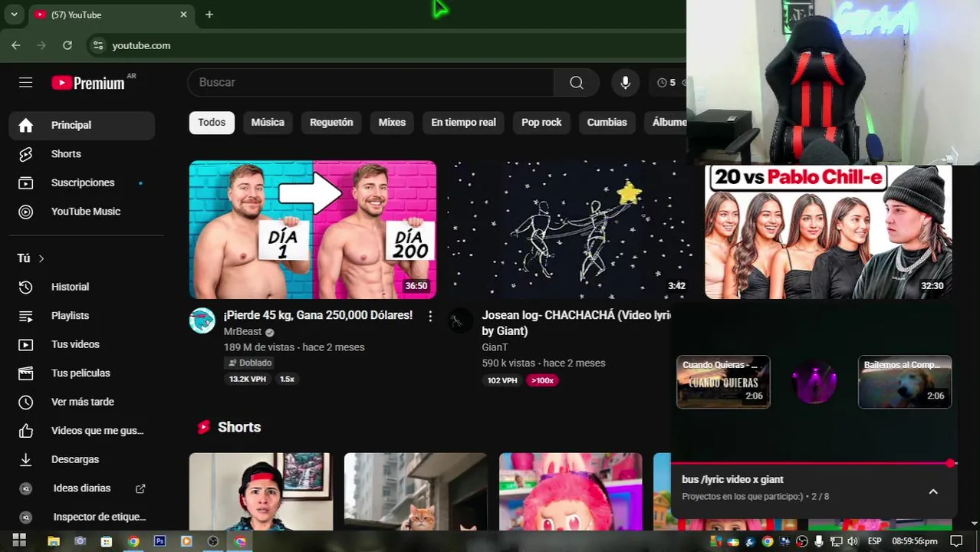Image resolution: width=980 pixels, height=552 pixels.
Task: Open options for the MrBeast video
Action: [x=430, y=316]
